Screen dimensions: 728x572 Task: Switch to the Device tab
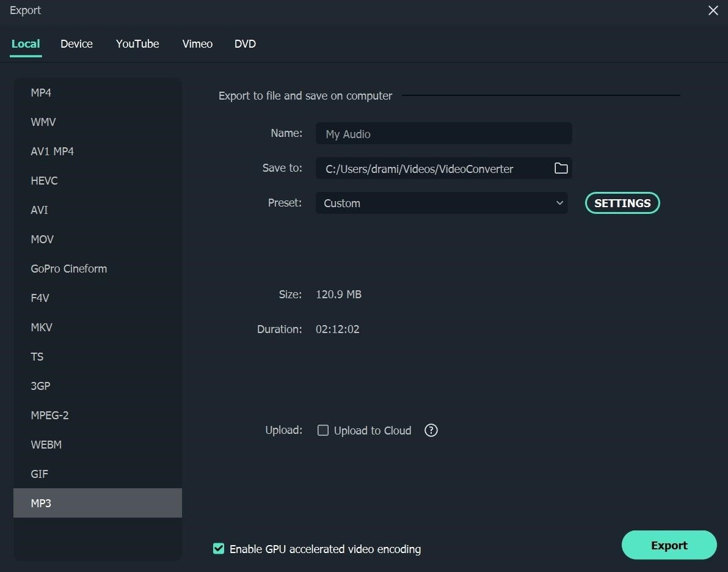coord(76,43)
